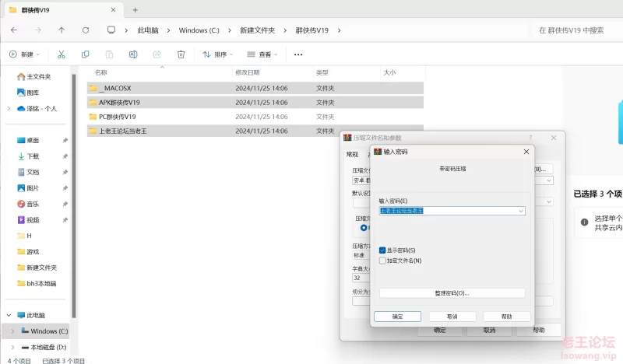The height and width of the screenshot is (364, 623).
Task: Switch to 常规 tab in archive dialog
Action: click(x=352, y=155)
